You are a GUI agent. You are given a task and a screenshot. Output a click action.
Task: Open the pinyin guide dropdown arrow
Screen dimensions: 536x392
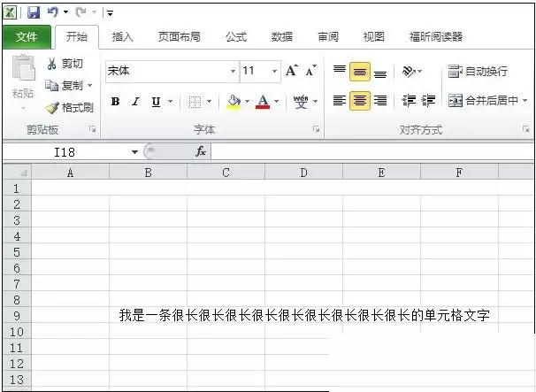pos(316,102)
